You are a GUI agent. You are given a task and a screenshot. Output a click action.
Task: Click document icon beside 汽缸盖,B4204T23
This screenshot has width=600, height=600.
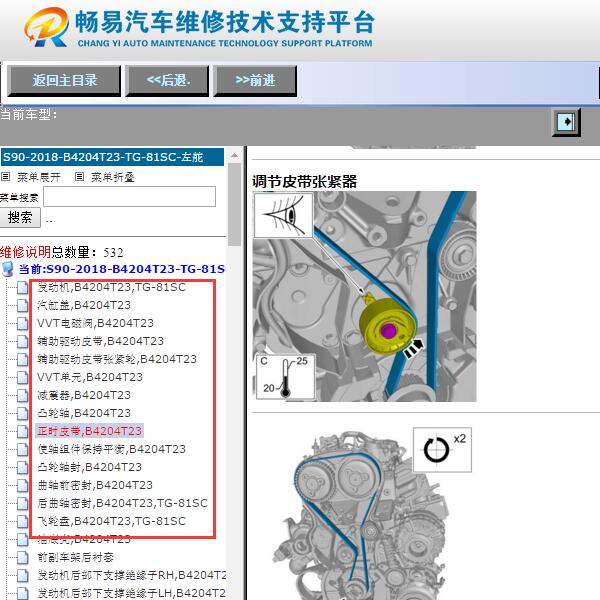click(23, 305)
